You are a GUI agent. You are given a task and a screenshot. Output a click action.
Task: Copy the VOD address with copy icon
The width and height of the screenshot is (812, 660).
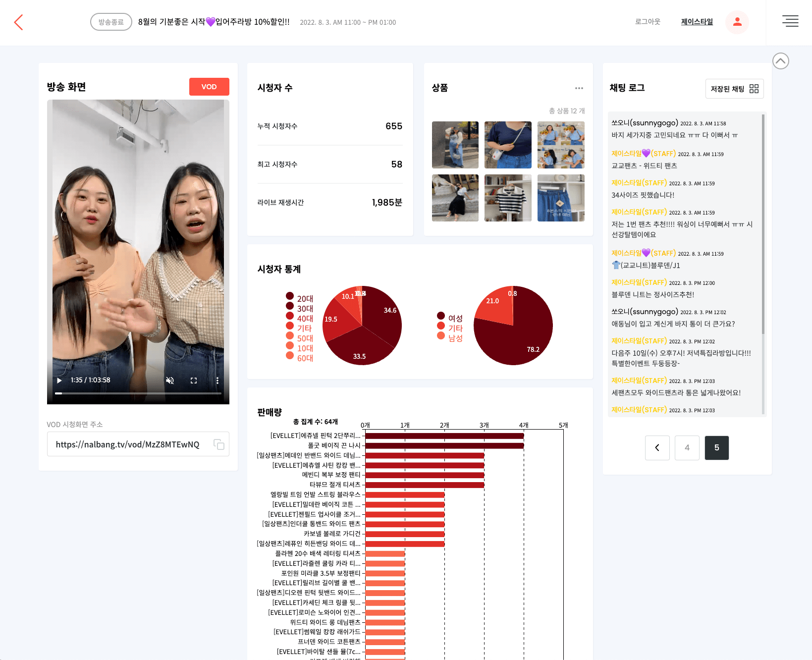[x=218, y=444]
